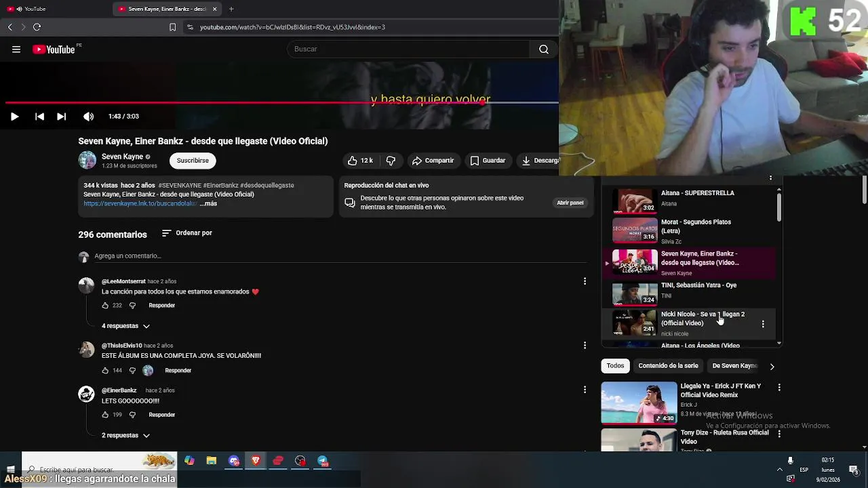Dislike the comment by @ThisIsElvis10
Image resolution: width=868 pixels, height=488 pixels.
click(x=132, y=371)
